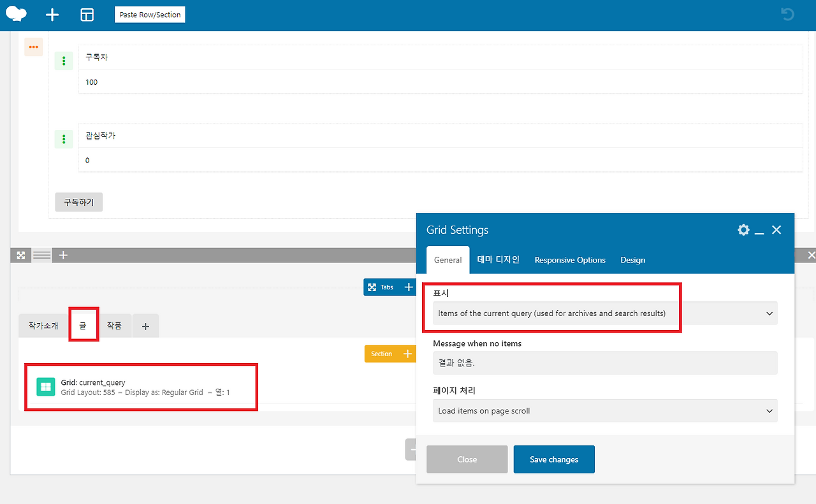This screenshot has height=504, width=816.
Task: Click the Save changes button
Action: click(554, 459)
